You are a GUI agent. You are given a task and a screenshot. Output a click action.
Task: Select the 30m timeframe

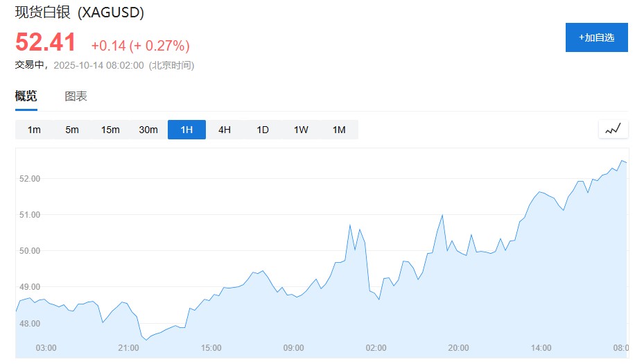pyautogui.click(x=148, y=130)
